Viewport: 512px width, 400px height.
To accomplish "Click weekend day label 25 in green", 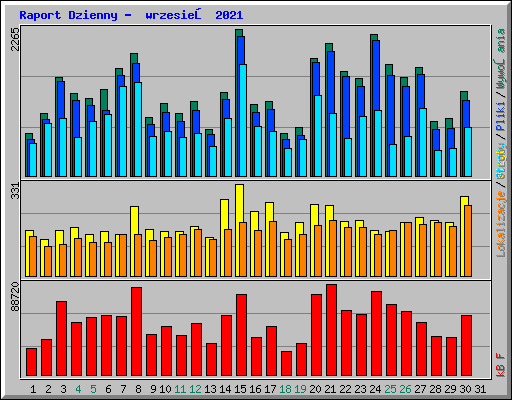I will pos(390,389).
